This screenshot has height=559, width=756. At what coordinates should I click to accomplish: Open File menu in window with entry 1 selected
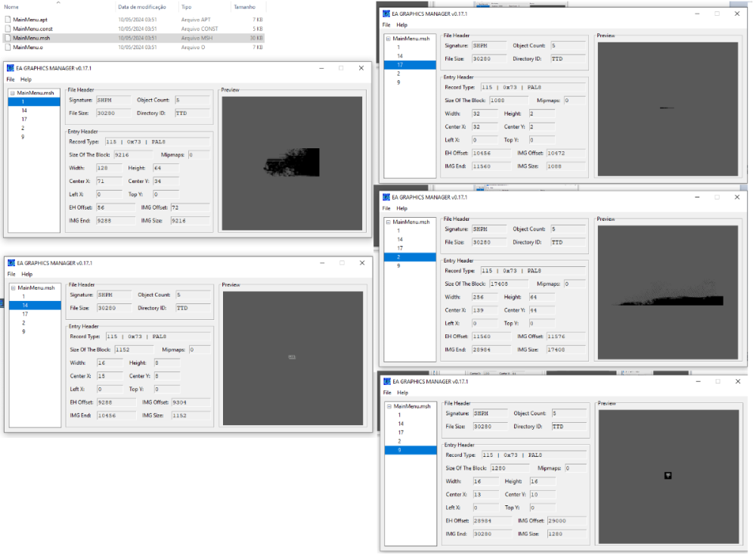[x=11, y=79]
